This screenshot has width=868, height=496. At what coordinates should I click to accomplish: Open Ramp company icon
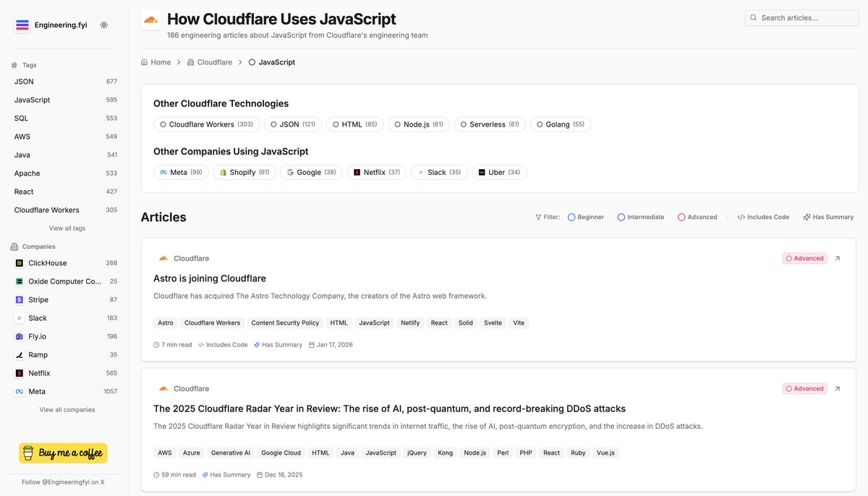click(x=20, y=355)
